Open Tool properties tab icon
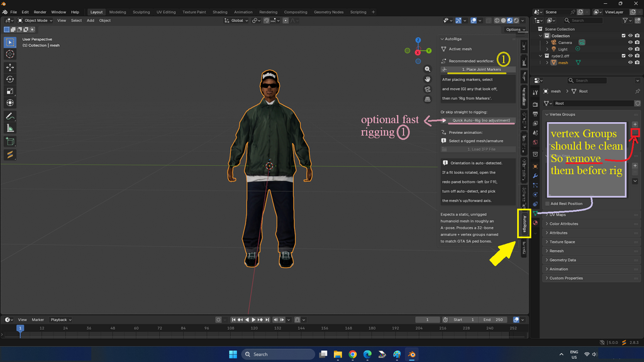Image resolution: width=644 pixels, height=362 pixels. [x=535, y=93]
